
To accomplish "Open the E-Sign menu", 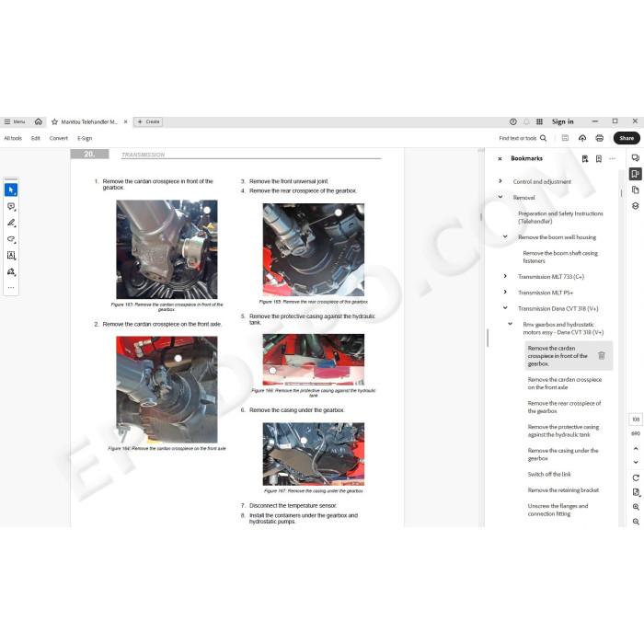I will point(85,138).
